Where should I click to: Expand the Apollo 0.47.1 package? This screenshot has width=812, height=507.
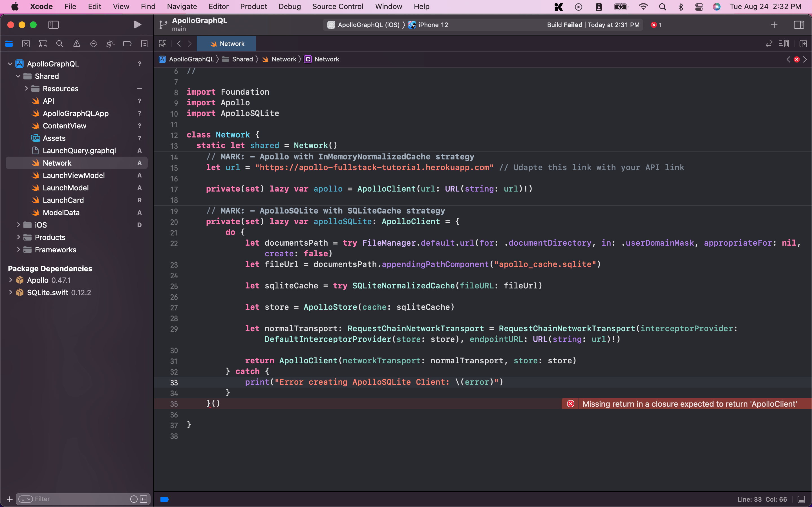pos(10,280)
